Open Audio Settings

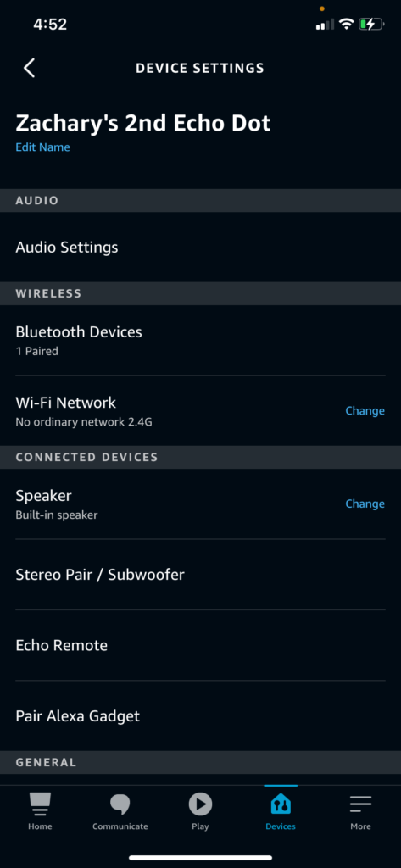pos(200,247)
